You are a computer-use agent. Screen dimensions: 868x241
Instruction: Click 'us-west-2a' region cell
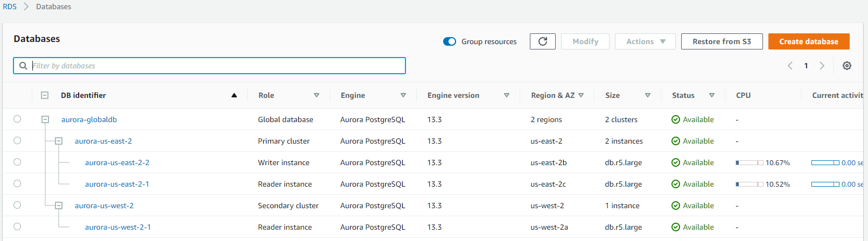coord(549,227)
